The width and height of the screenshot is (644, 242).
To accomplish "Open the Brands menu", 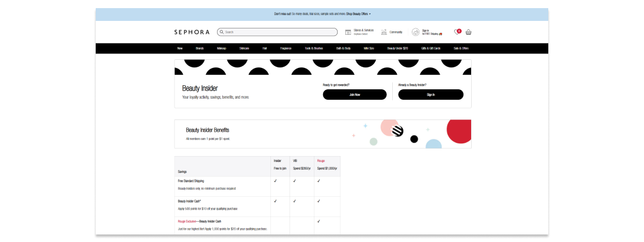I will [200, 49].
